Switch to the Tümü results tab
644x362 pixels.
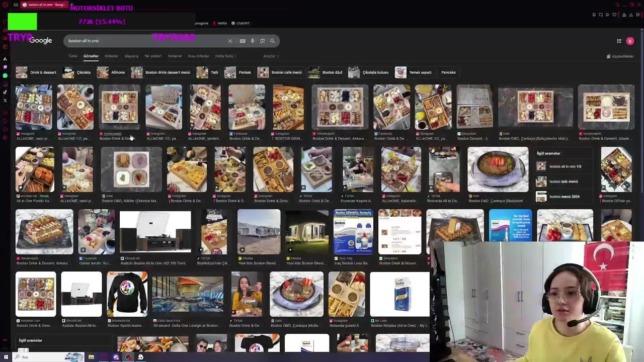point(73,56)
